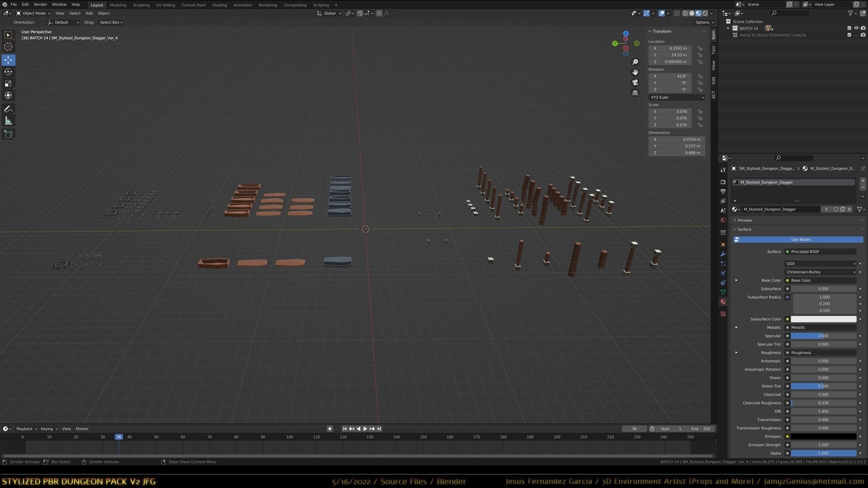
Task: Adjust the Sheen Tint slider
Action: coord(823,386)
